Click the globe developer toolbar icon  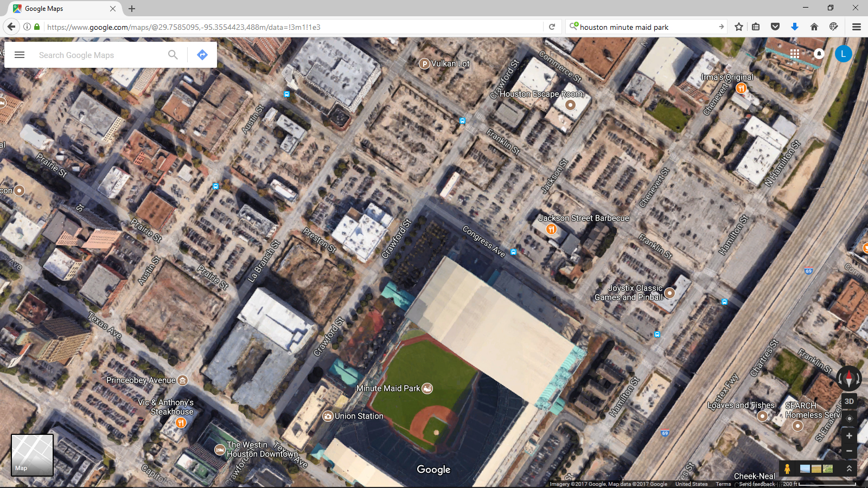pyautogui.click(x=834, y=27)
